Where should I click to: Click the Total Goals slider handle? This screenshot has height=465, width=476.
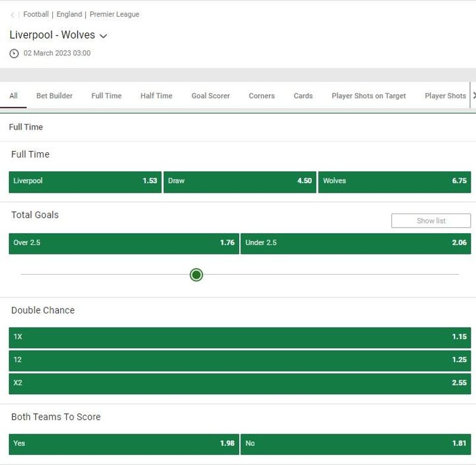click(196, 275)
